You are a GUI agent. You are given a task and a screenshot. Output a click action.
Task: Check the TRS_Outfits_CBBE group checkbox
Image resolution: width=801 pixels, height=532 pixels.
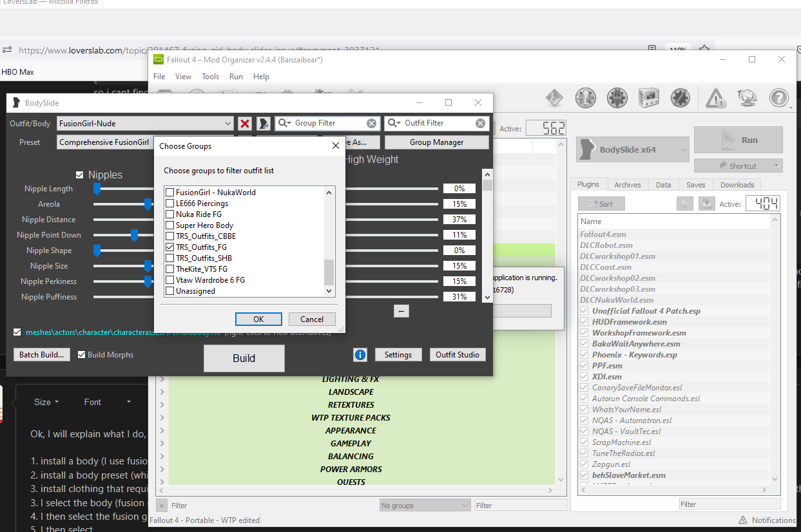[x=170, y=236]
